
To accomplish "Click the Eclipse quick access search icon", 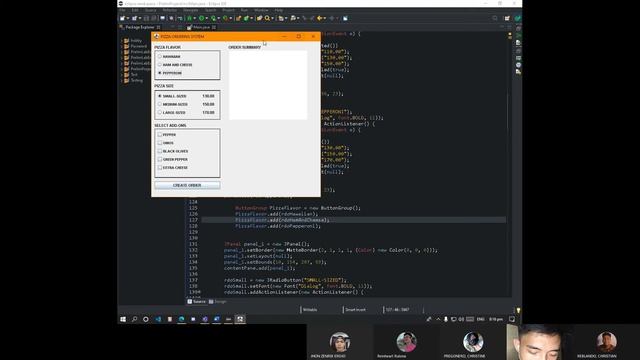I will (495, 18).
